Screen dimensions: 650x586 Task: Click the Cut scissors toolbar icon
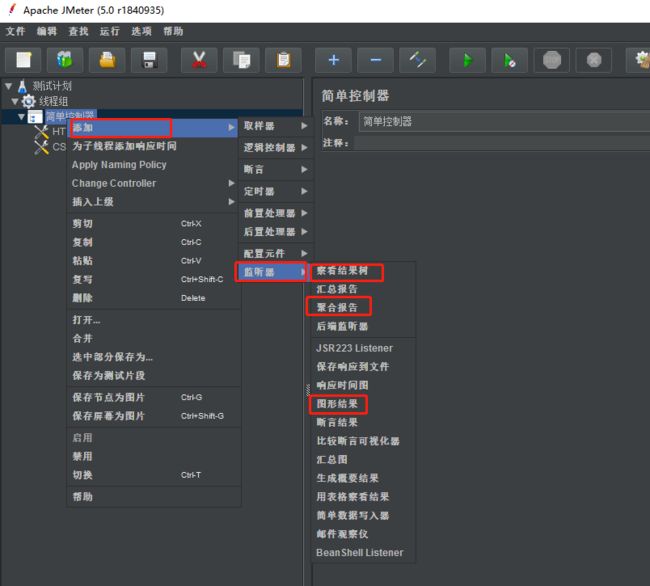199,60
